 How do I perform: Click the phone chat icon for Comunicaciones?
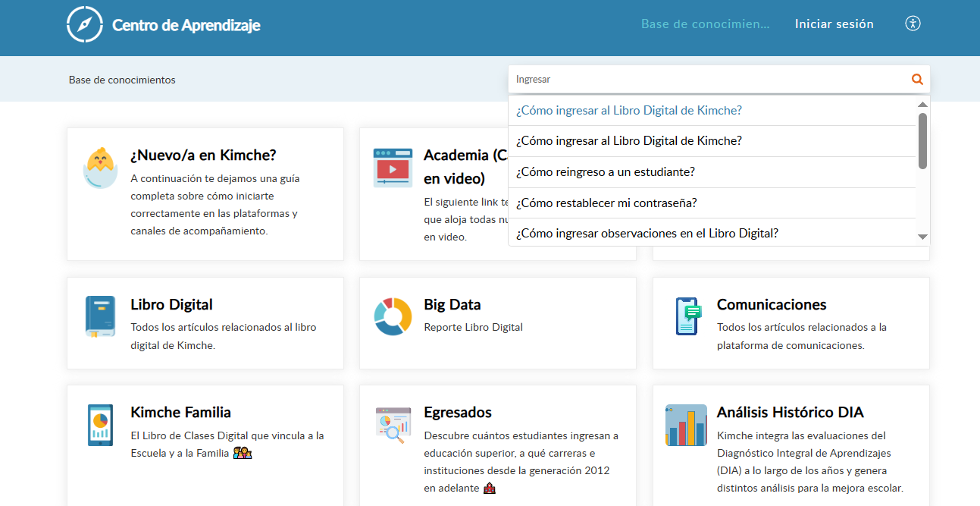688,316
